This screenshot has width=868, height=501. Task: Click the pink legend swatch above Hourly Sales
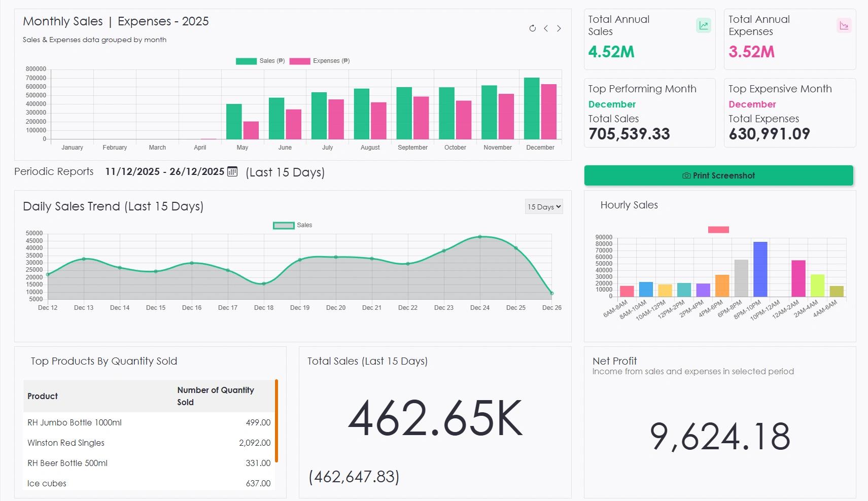tap(718, 229)
